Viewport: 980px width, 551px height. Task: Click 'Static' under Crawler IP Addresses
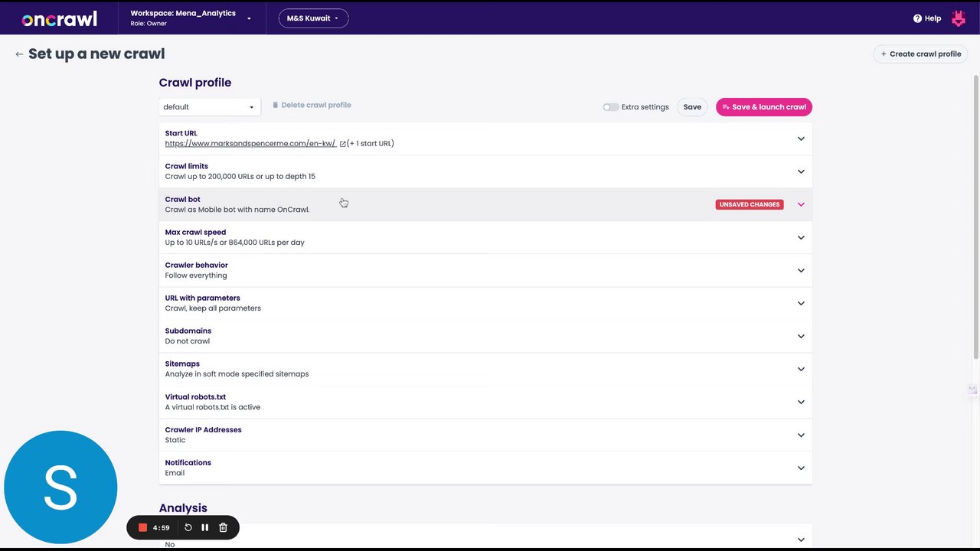pyautogui.click(x=175, y=440)
